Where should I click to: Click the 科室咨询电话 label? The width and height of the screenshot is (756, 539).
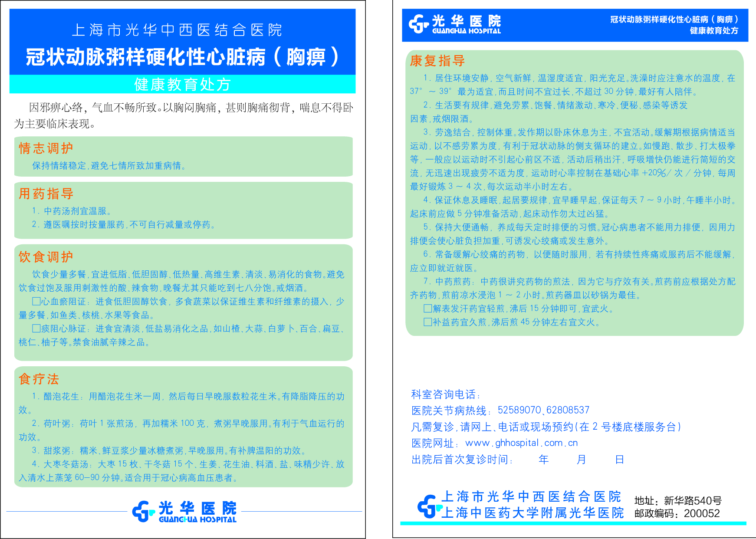[446, 394]
